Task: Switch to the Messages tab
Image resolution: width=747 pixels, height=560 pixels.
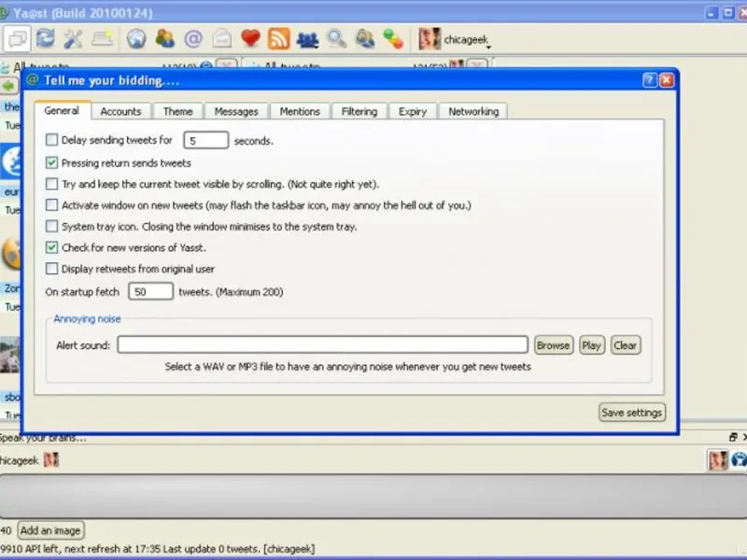Action: [x=236, y=111]
